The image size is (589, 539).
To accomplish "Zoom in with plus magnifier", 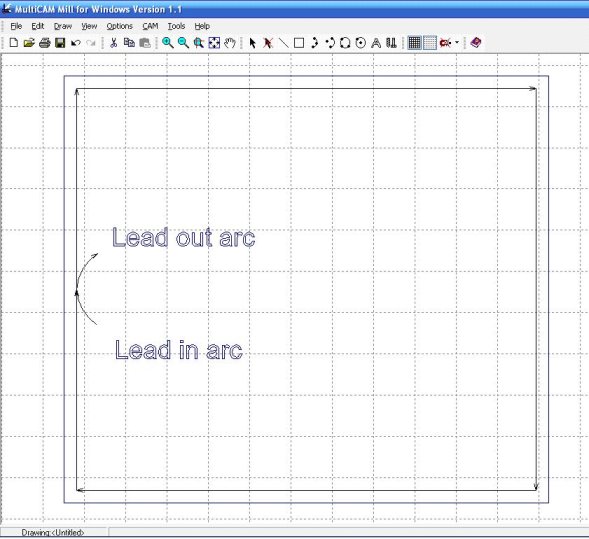I will [x=168, y=43].
